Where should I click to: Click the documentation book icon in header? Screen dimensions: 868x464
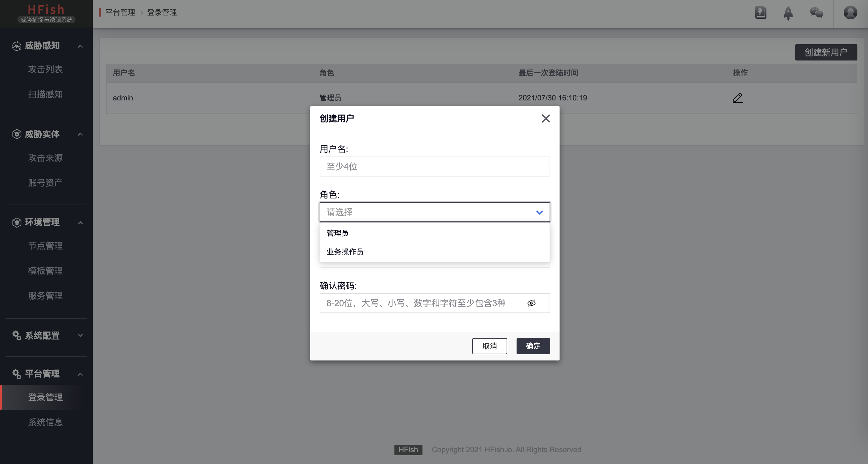coord(761,13)
